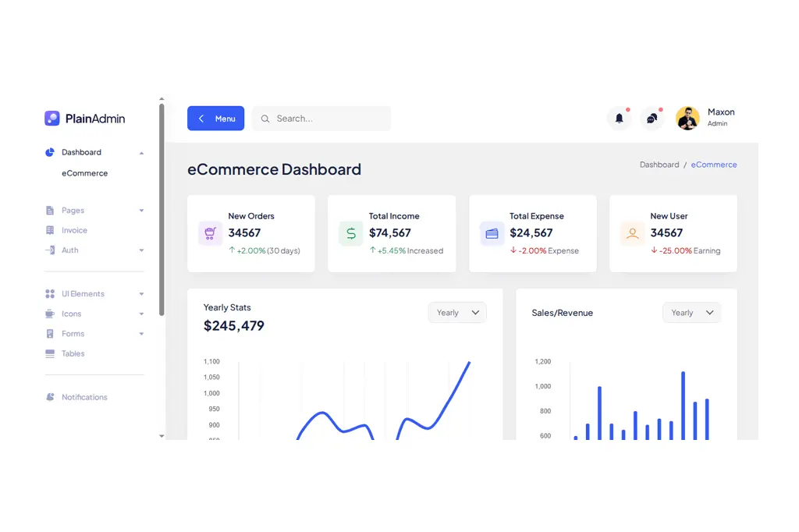This screenshot has width=799, height=532.
Task: Click the Total Income dollar icon
Action: pyautogui.click(x=351, y=233)
